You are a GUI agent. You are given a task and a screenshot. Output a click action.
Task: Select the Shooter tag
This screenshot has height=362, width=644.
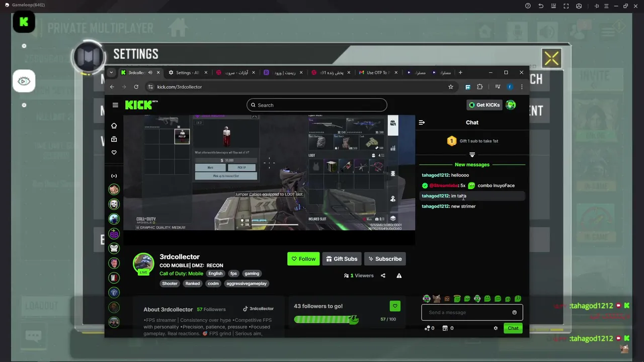pos(170,284)
